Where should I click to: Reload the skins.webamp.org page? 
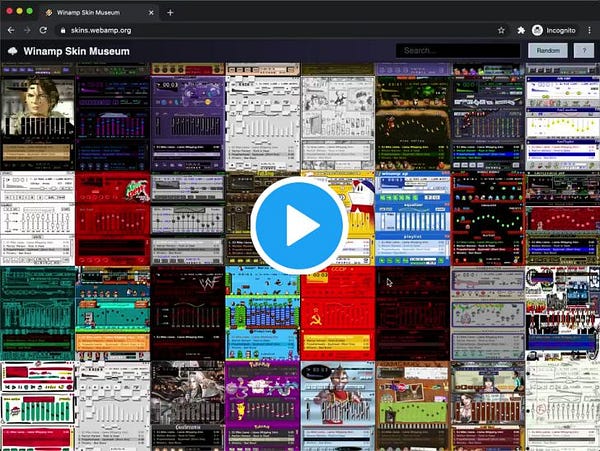point(43,30)
